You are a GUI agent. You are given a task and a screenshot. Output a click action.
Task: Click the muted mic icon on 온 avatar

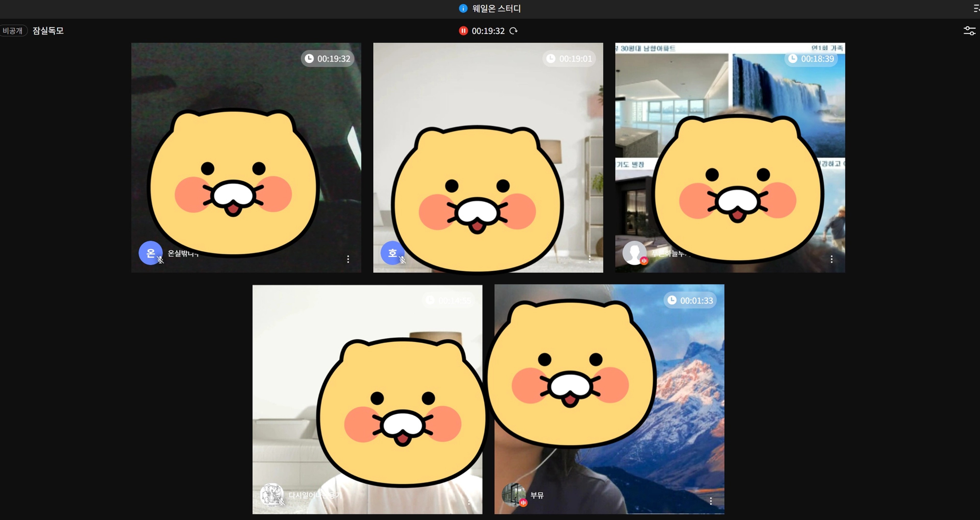[161, 260]
